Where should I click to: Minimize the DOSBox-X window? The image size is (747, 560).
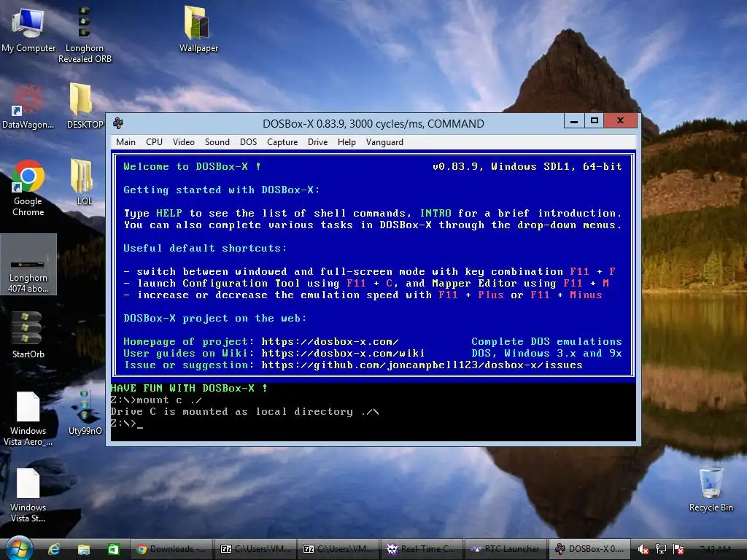coord(574,121)
